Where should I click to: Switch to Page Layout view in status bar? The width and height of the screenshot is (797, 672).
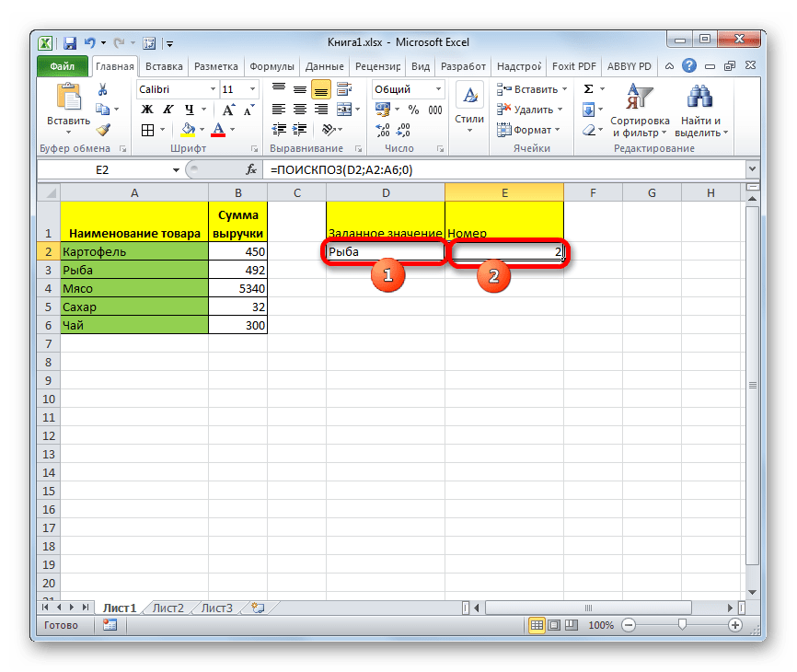[554, 625]
